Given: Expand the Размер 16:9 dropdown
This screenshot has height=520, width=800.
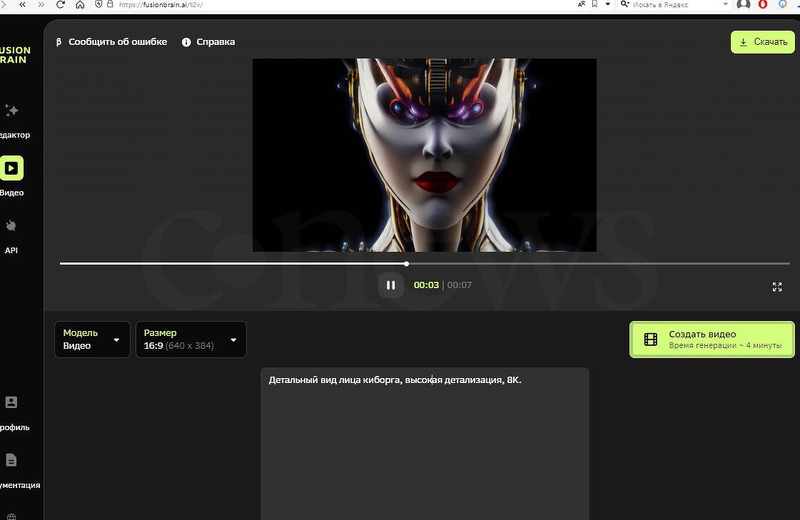Looking at the screenshot, I should (191, 339).
